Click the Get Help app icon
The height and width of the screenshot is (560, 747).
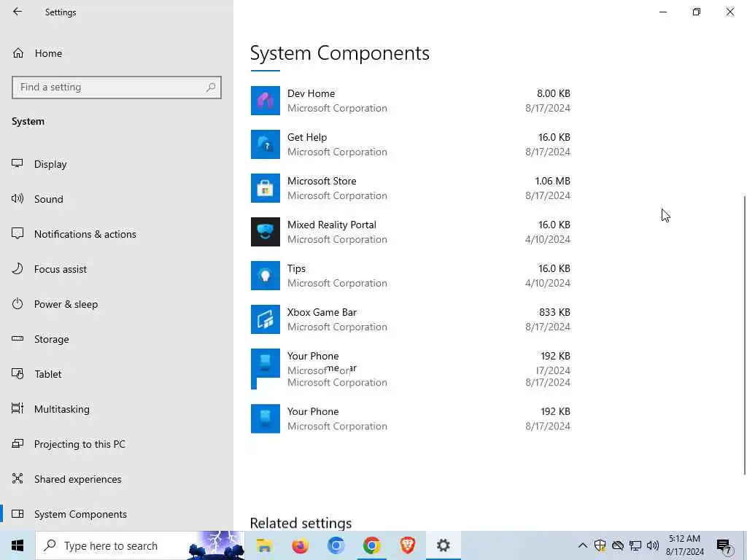[x=266, y=144]
